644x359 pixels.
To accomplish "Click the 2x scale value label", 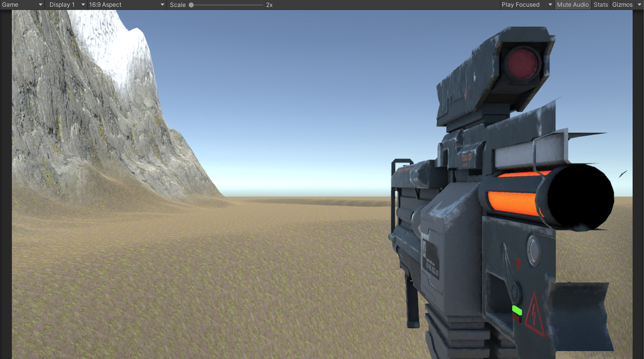I will tap(269, 5).
